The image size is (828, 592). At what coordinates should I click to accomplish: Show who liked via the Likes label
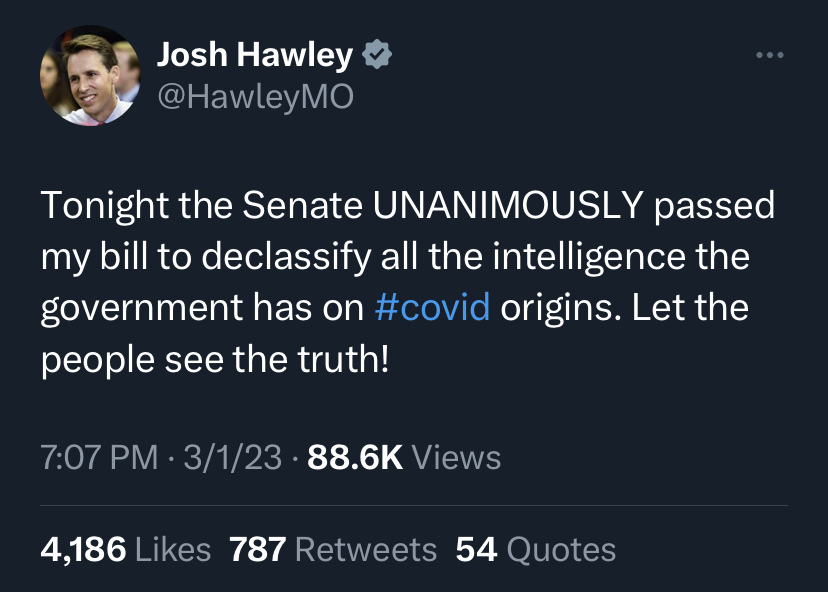173,549
